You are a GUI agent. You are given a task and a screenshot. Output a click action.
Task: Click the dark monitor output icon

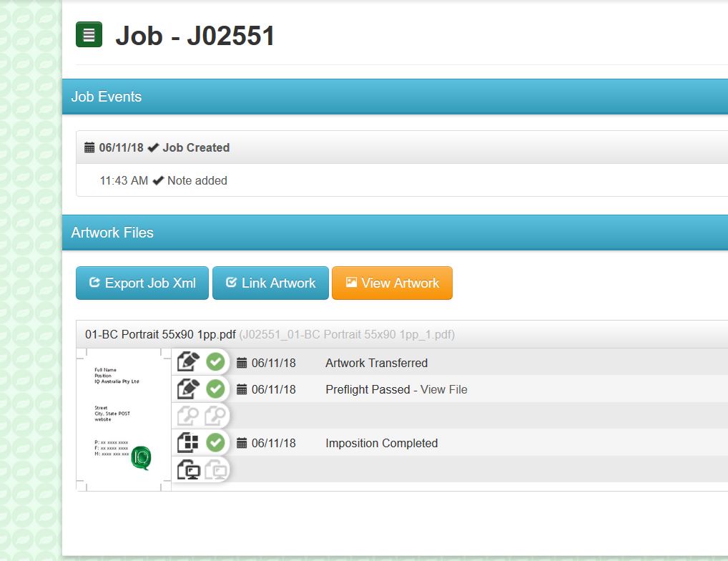(x=188, y=469)
